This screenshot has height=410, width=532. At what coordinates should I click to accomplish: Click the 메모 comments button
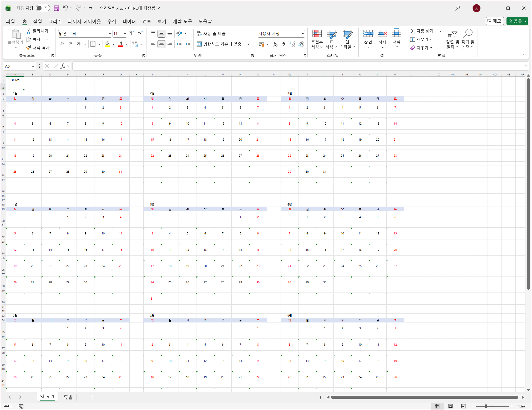(494, 21)
